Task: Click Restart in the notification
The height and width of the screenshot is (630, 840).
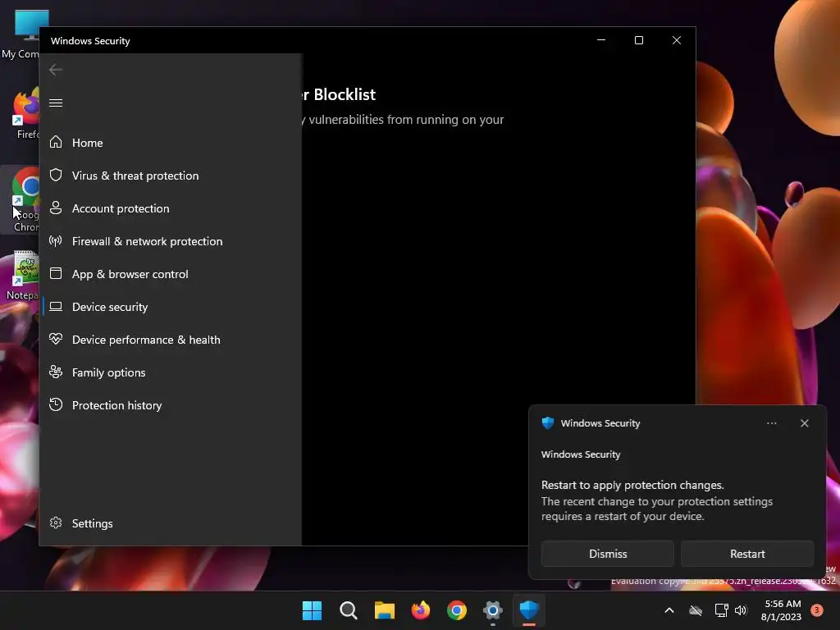Action: (747, 554)
